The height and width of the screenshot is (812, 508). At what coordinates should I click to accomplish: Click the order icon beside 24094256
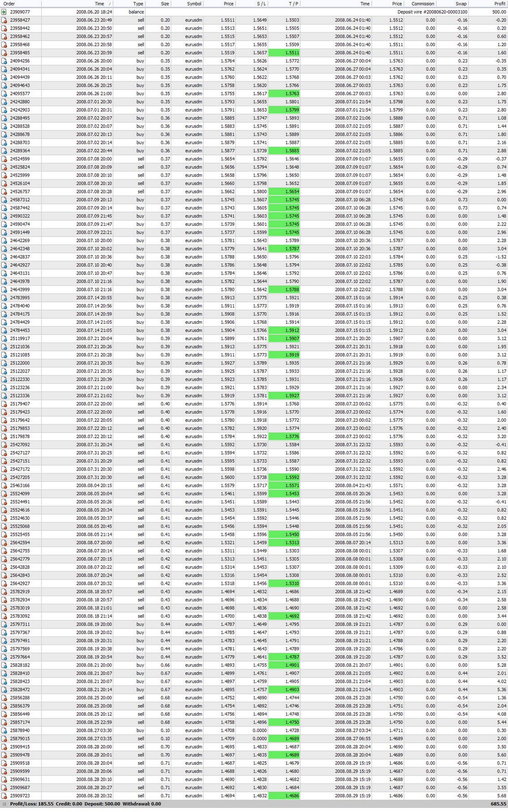coord(4,61)
